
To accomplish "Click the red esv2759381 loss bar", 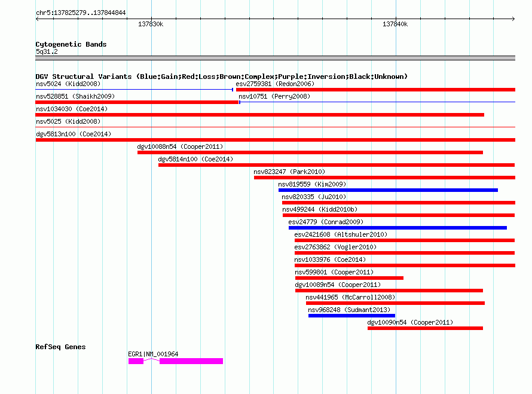I will pos(375,90).
